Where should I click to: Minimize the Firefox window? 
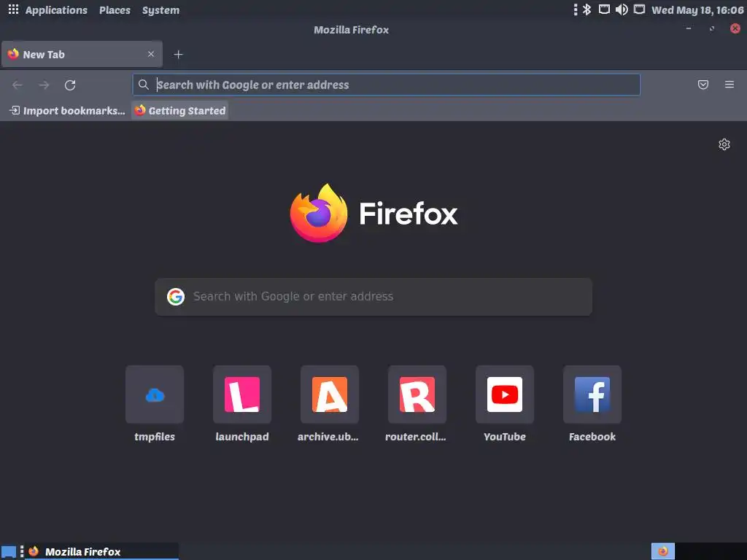tap(689, 28)
